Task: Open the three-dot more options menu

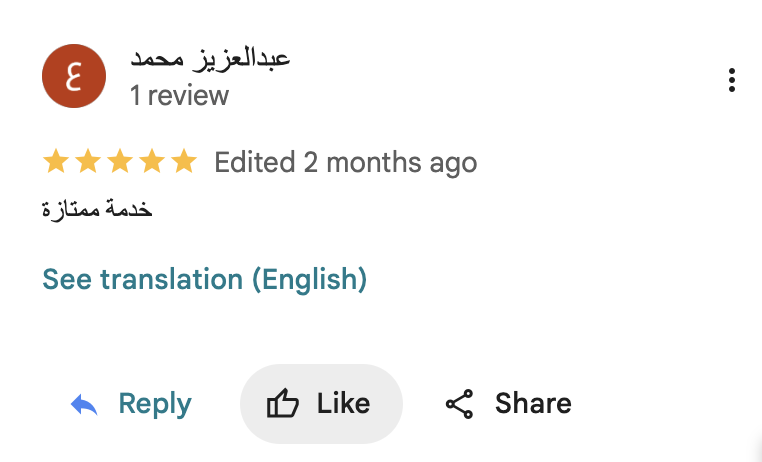Action: click(x=732, y=81)
